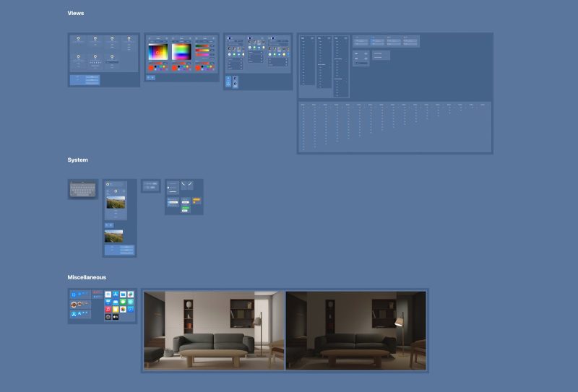The image size is (578, 392).
Task: Click the Miscellaneous section heading
Action: [x=87, y=277]
